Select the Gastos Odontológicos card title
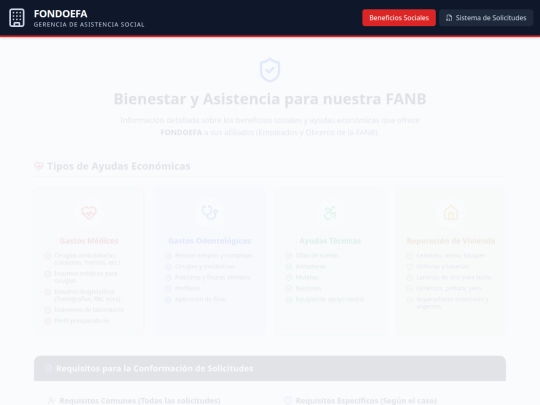 coord(209,241)
